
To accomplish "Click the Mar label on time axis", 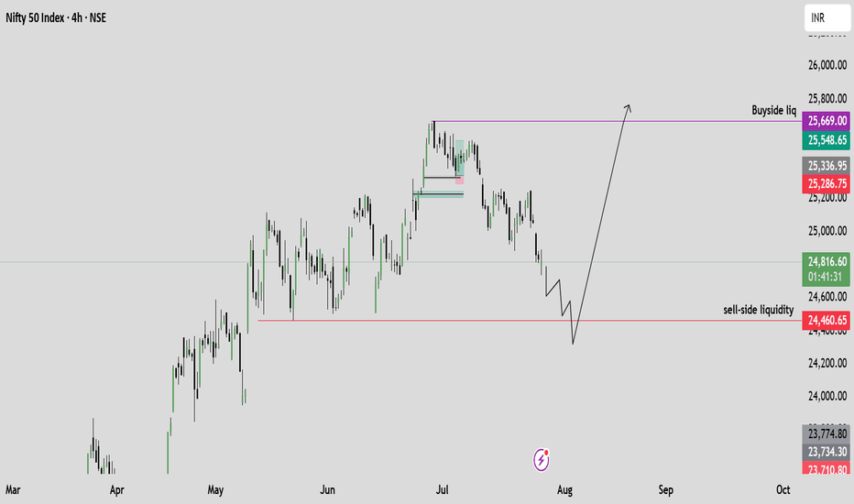I will coord(13,490).
